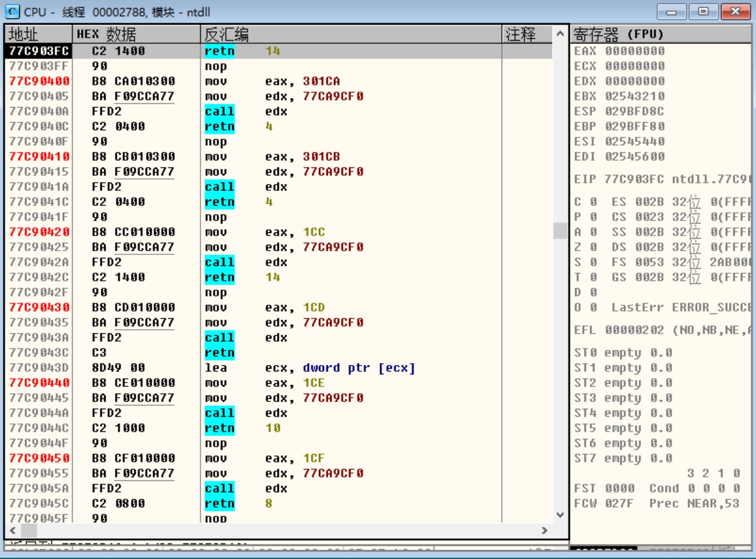756x559 pixels.
Task: Select the EBP register value 029BFF80
Action: [x=635, y=126]
